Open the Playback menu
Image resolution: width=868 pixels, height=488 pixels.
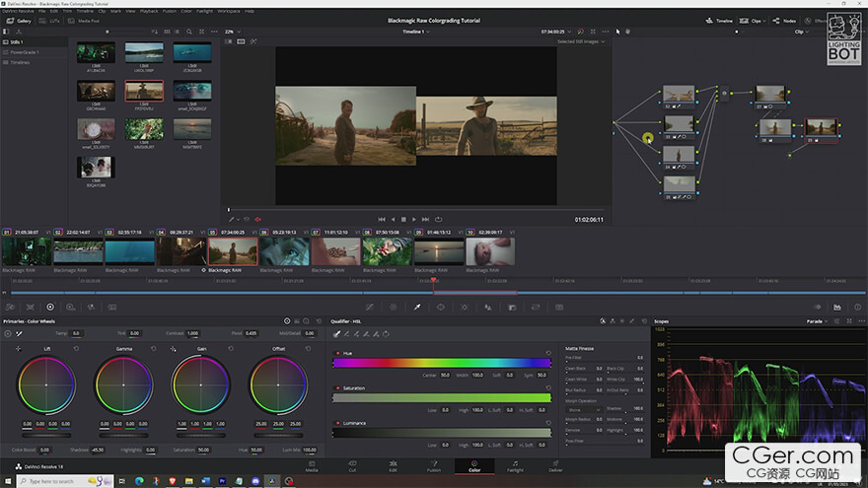tap(149, 11)
